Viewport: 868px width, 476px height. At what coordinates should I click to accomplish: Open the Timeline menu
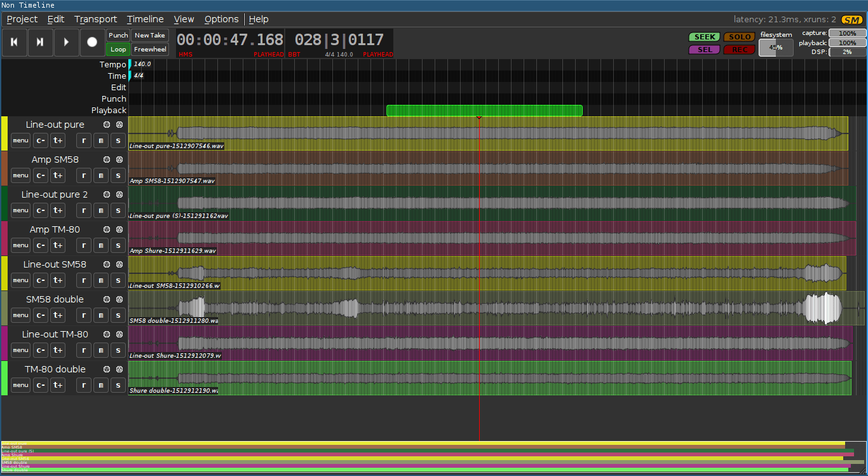[x=145, y=19]
